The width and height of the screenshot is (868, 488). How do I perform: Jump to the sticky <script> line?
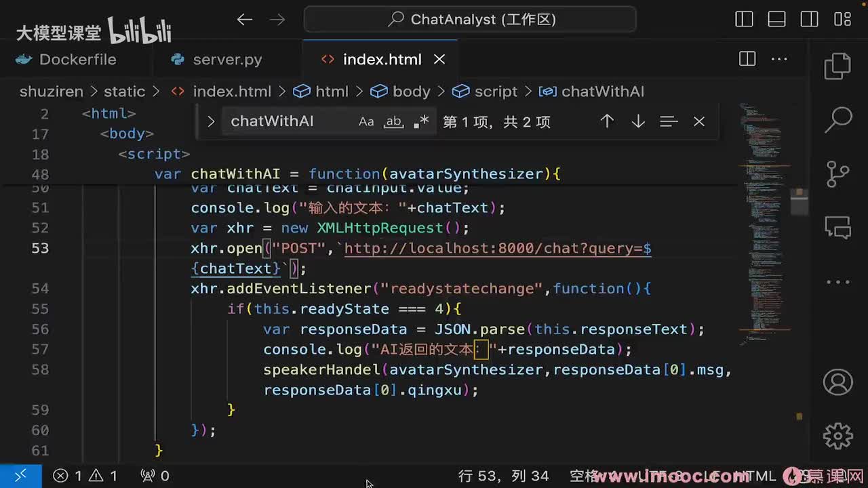(x=154, y=154)
